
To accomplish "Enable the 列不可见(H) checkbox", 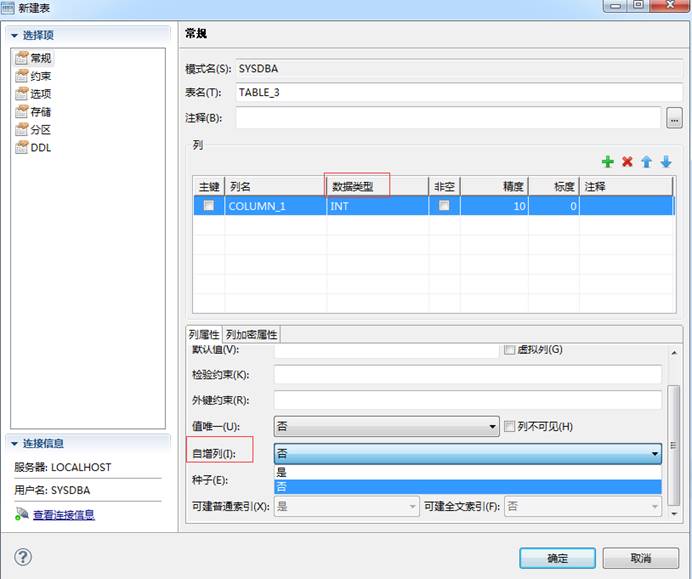I will tap(509, 426).
